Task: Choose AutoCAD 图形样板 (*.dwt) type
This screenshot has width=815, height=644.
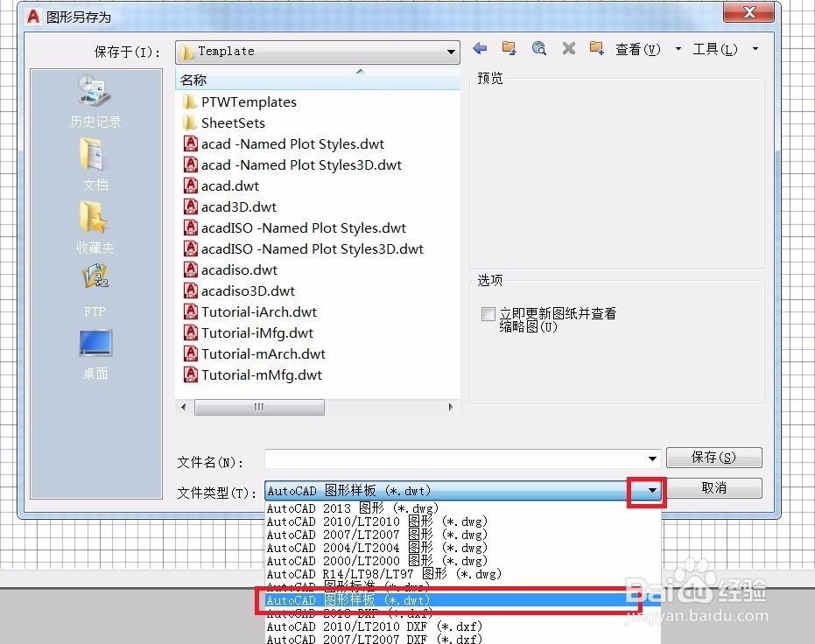Action: click(x=462, y=600)
